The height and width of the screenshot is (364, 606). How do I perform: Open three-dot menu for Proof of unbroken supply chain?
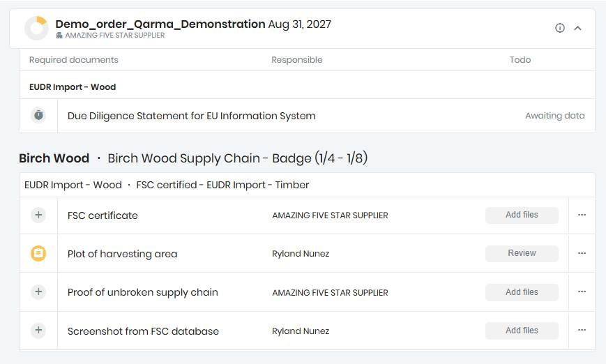coord(582,292)
